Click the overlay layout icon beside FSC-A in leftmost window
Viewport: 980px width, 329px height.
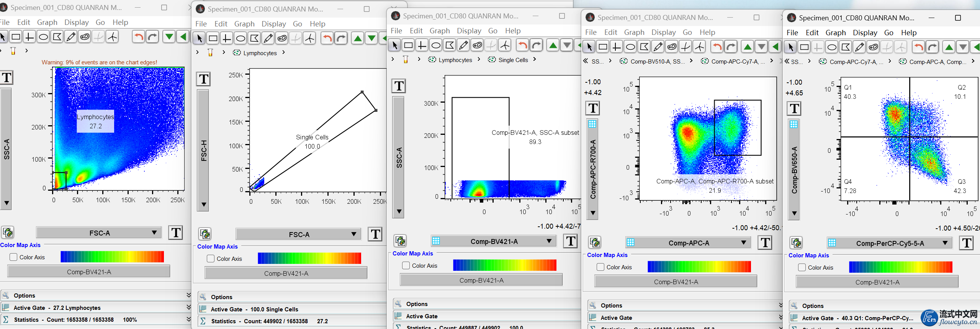(x=8, y=232)
